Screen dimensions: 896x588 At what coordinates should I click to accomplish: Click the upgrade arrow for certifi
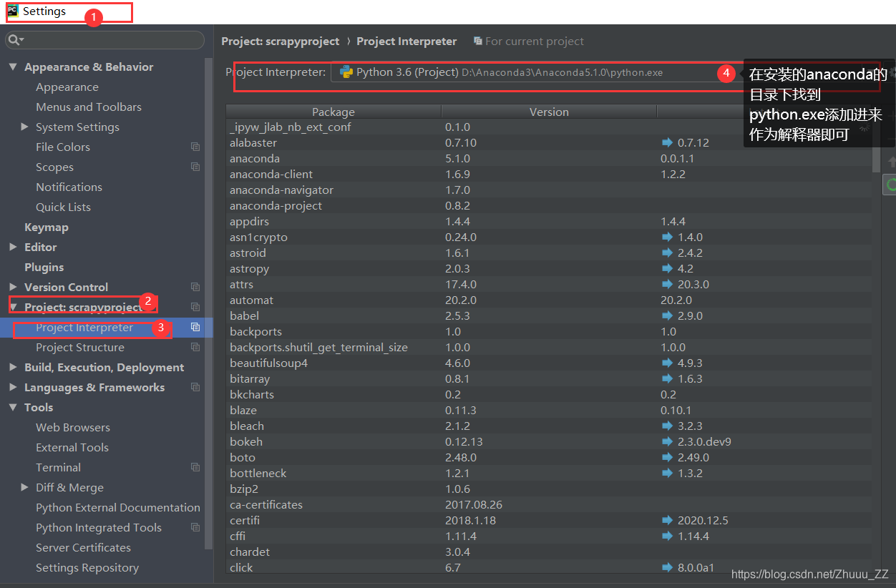[x=668, y=520]
